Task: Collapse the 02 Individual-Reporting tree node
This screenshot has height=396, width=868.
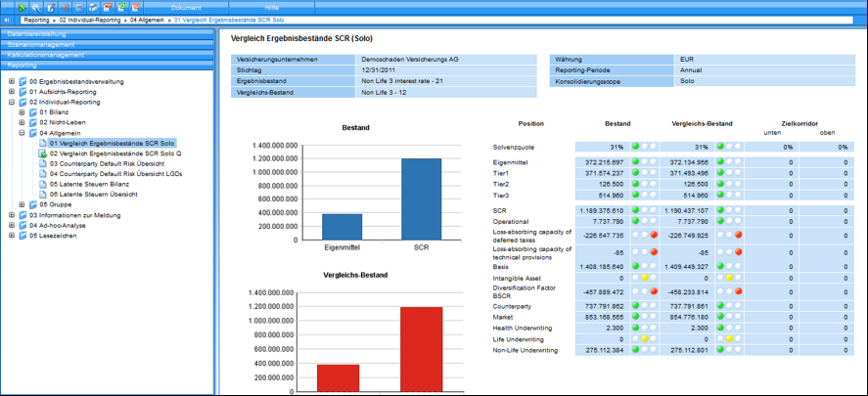Action: 12,102
